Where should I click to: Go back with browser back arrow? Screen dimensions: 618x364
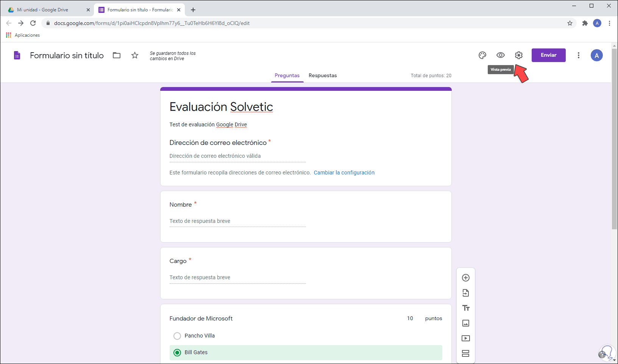9,23
